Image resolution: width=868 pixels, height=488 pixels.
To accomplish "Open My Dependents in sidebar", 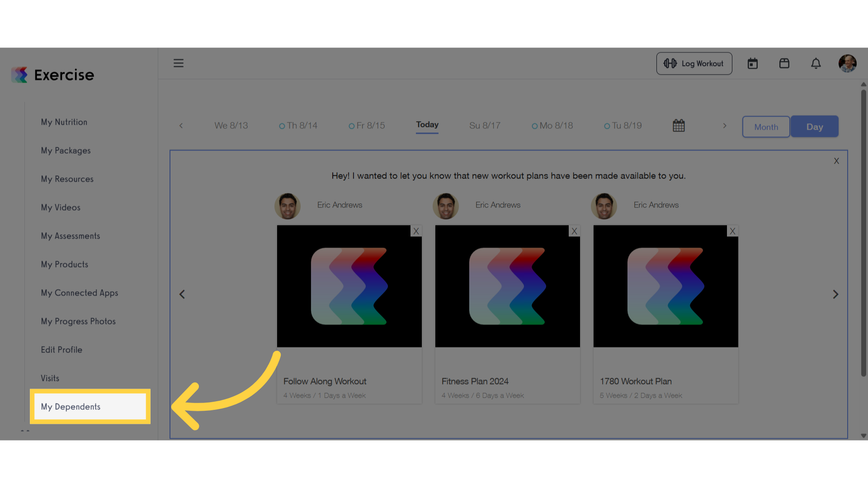I will [90, 407].
